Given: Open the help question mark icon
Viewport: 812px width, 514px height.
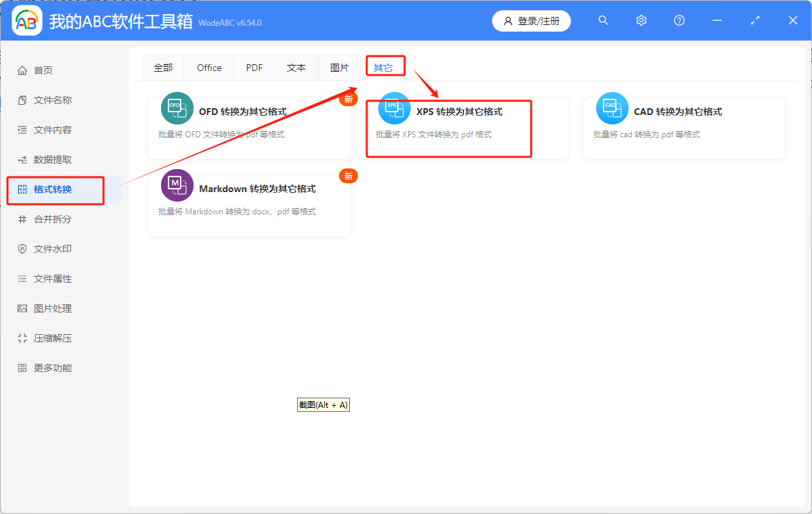Looking at the screenshot, I should 679,20.
